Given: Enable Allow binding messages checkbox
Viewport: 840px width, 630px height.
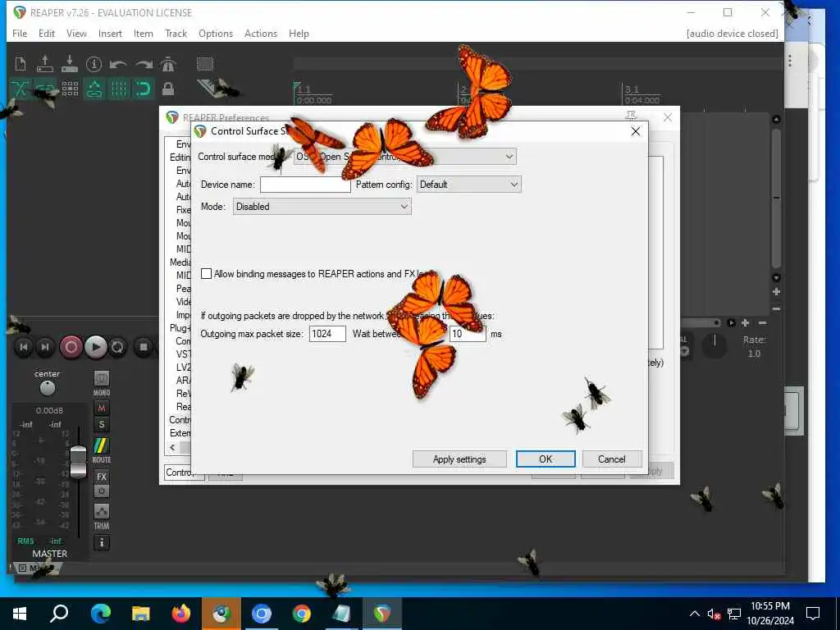Looking at the screenshot, I should click(x=206, y=274).
